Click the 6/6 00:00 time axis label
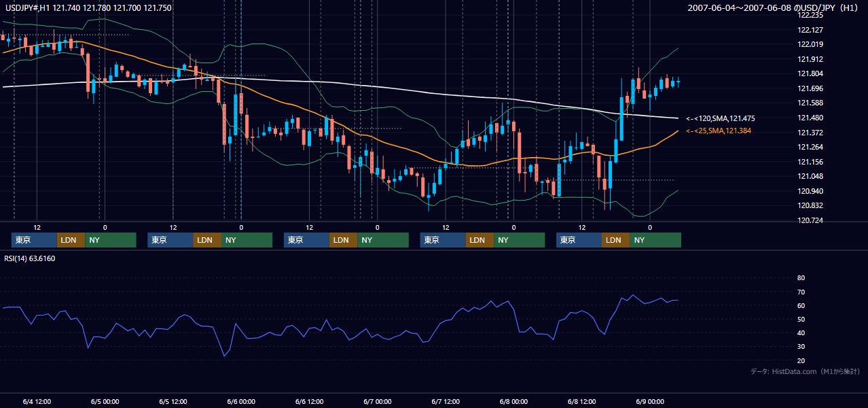The width and height of the screenshot is (868, 408). point(241,401)
